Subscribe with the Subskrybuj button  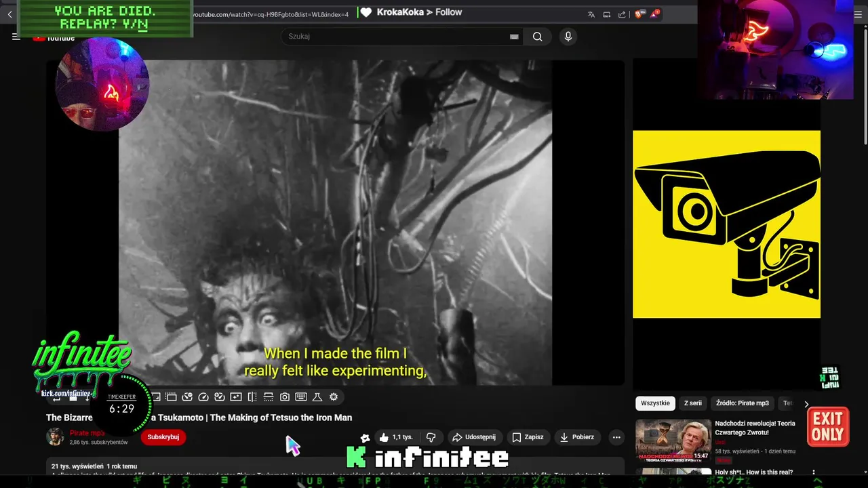click(163, 437)
